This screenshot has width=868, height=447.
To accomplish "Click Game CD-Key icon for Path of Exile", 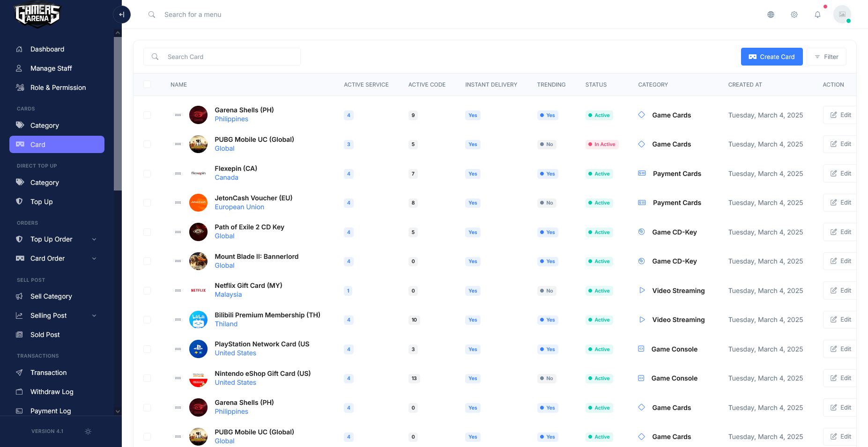I will pyautogui.click(x=642, y=232).
